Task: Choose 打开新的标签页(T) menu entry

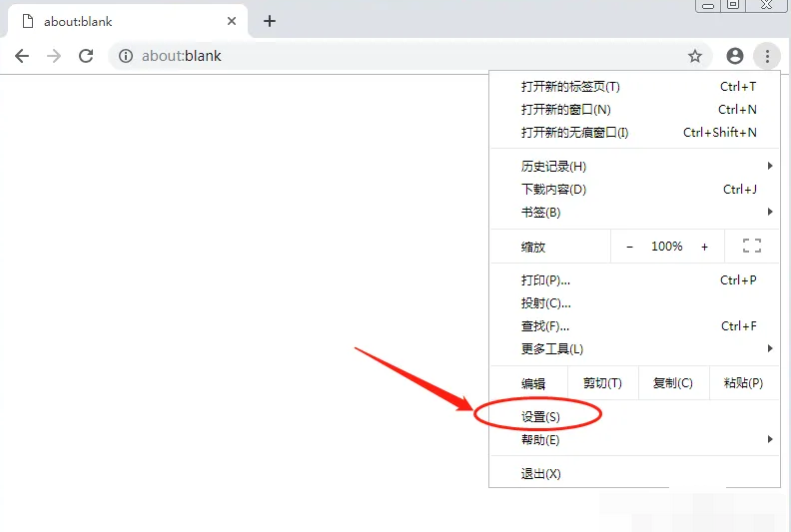Action: 634,87
